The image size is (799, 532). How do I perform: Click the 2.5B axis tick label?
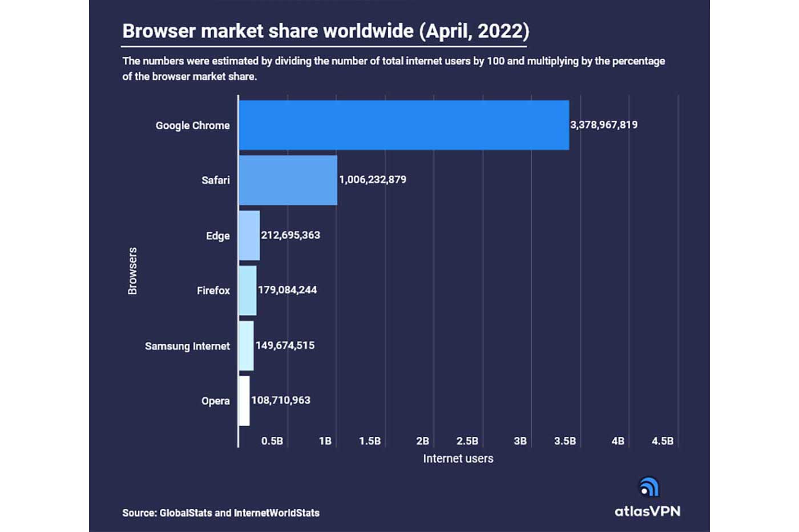coord(467,441)
